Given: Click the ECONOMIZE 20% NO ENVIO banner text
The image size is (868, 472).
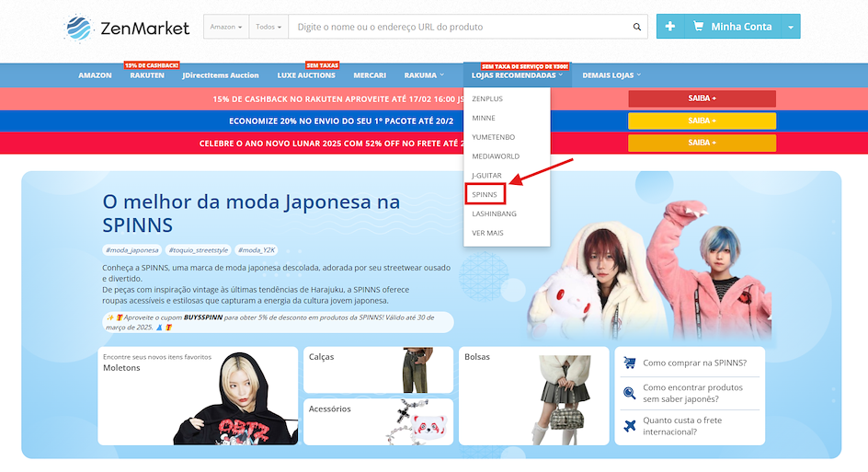Looking at the screenshot, I should (341, 121).
